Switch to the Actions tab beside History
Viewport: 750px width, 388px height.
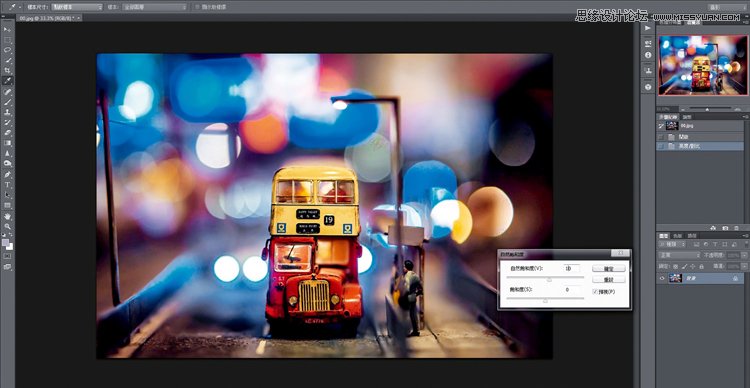pyautogui.click(x=686, y=117)
